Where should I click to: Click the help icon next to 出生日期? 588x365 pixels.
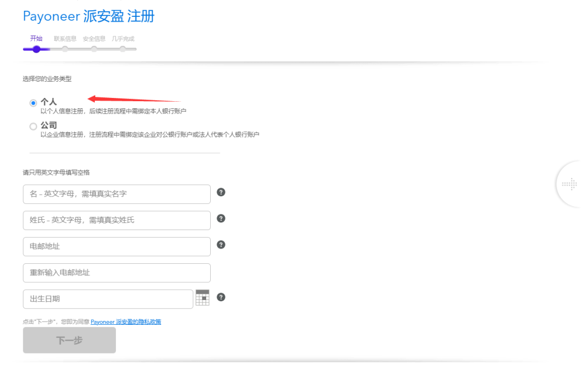pos(220,298)
